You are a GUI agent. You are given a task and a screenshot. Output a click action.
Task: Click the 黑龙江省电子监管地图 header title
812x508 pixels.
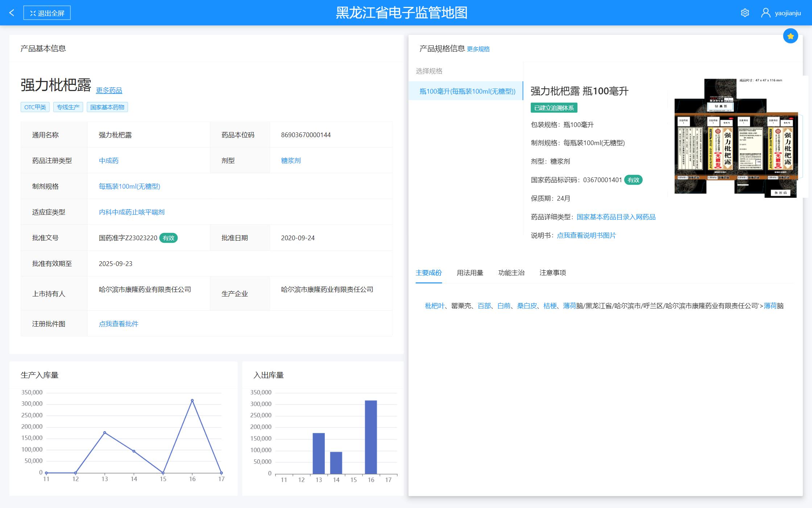pyautogui.click(x=401, y=13)
